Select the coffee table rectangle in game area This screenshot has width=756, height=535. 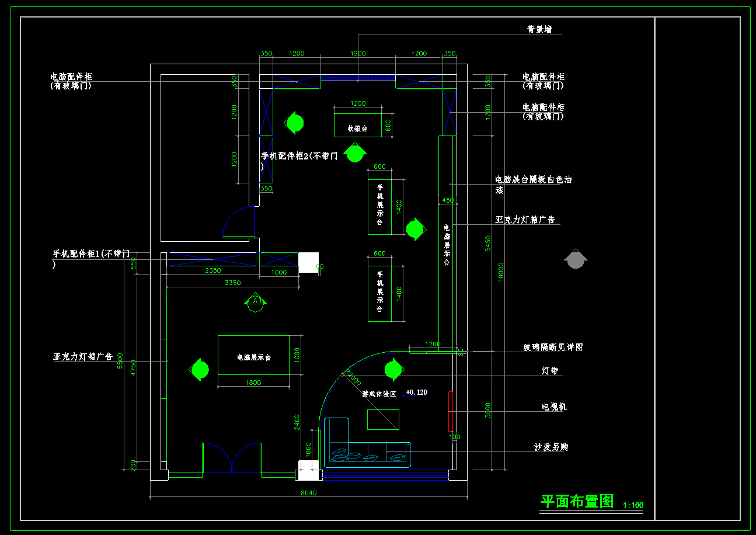pos(383,420)
